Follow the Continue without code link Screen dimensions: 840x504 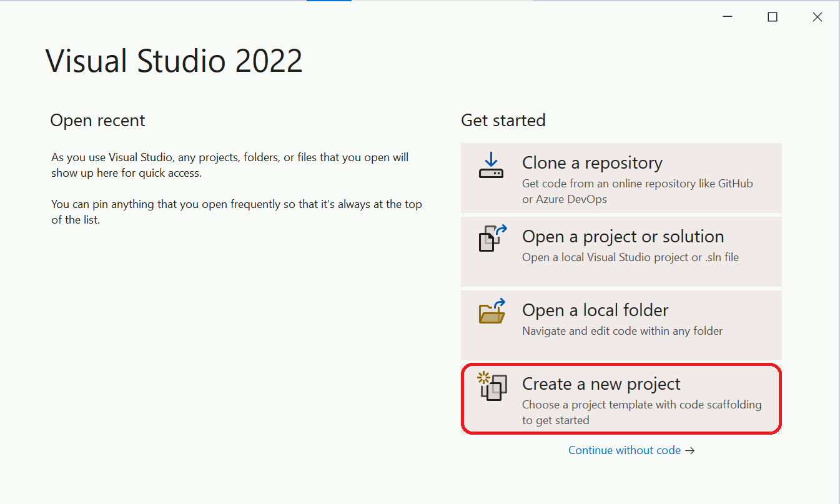(x=624, y=450)
